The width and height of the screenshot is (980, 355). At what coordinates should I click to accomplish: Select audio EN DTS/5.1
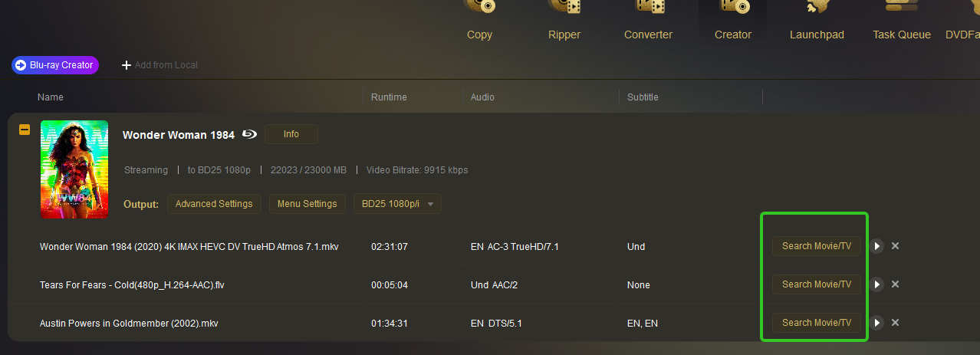point(496,324)
